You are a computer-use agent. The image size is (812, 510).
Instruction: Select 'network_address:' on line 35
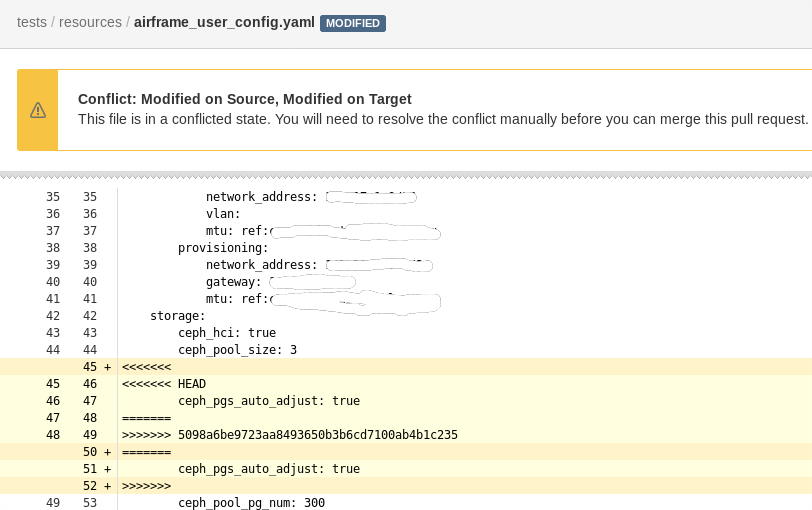[262, 197]
